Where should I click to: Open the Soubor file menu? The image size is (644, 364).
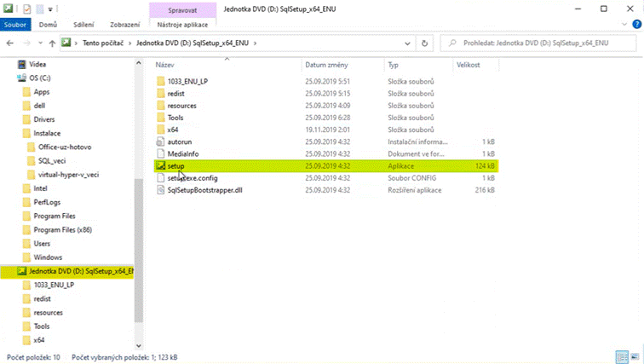(x=15, y=25)
